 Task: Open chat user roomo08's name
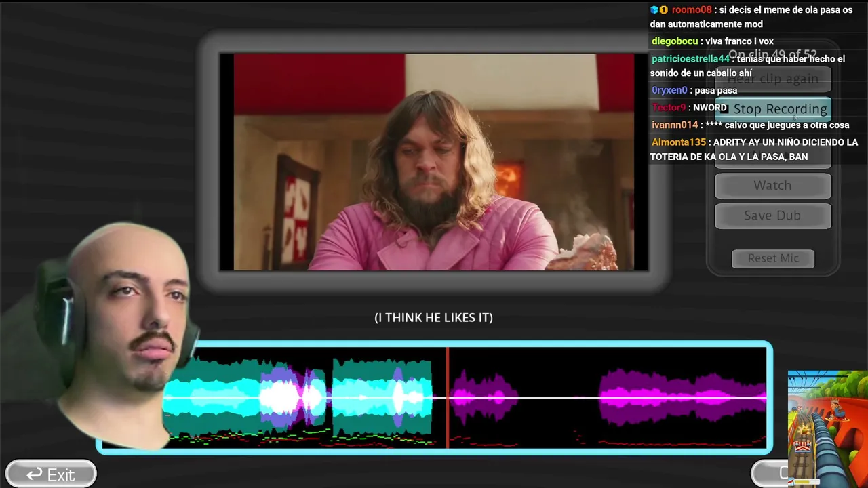pos(692,10)
